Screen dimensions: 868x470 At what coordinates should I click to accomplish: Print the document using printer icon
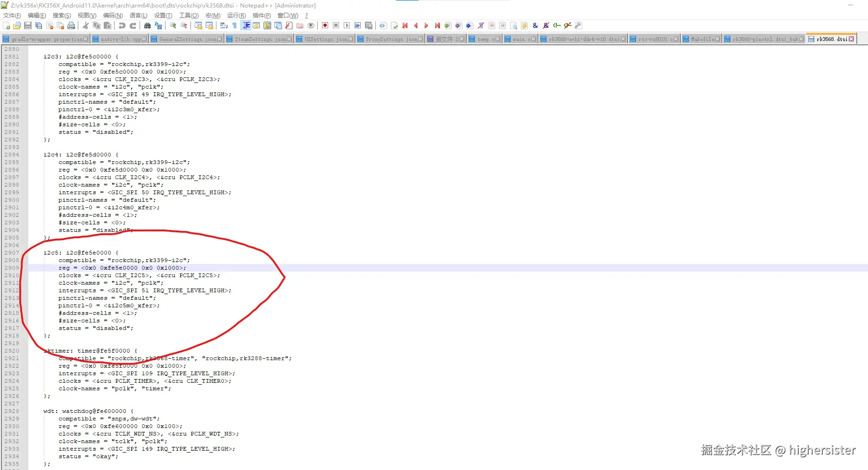pyautogui.click(x=71, y=25)
